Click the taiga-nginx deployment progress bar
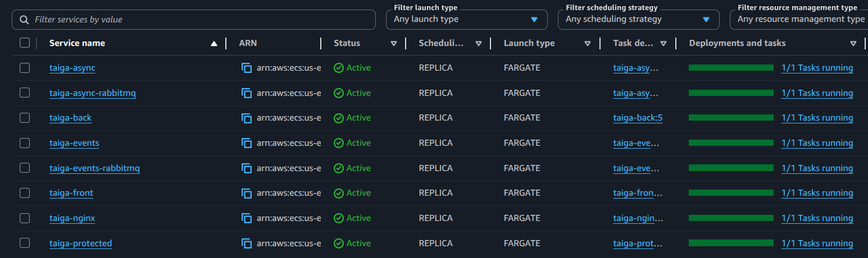The width and height of the screenshot is (868, 258). [731, 218]
